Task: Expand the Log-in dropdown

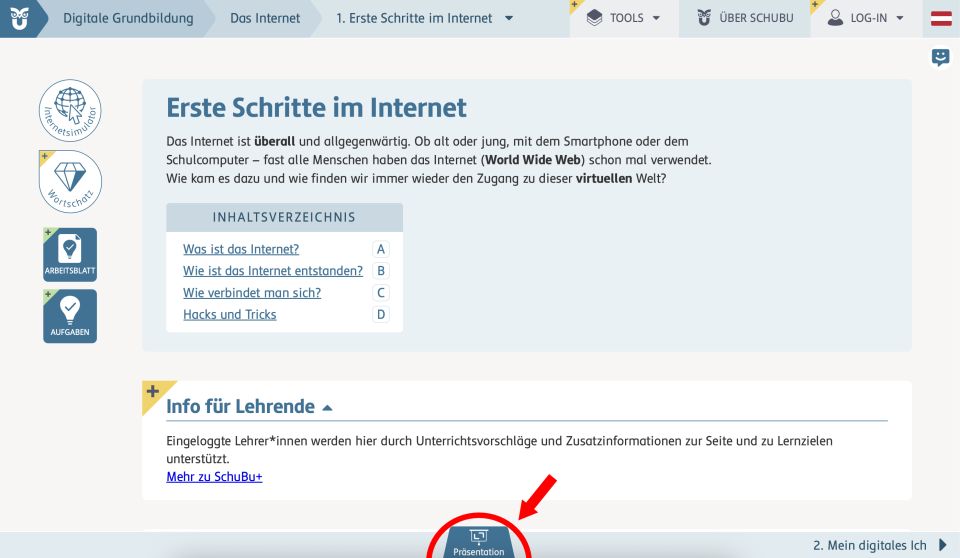Action: tap(865, 18)
